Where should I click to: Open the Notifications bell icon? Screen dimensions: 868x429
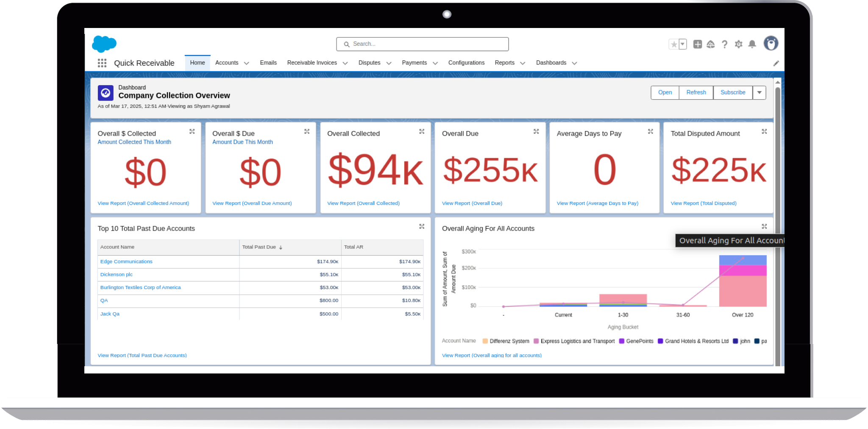[x=753, y=44]
